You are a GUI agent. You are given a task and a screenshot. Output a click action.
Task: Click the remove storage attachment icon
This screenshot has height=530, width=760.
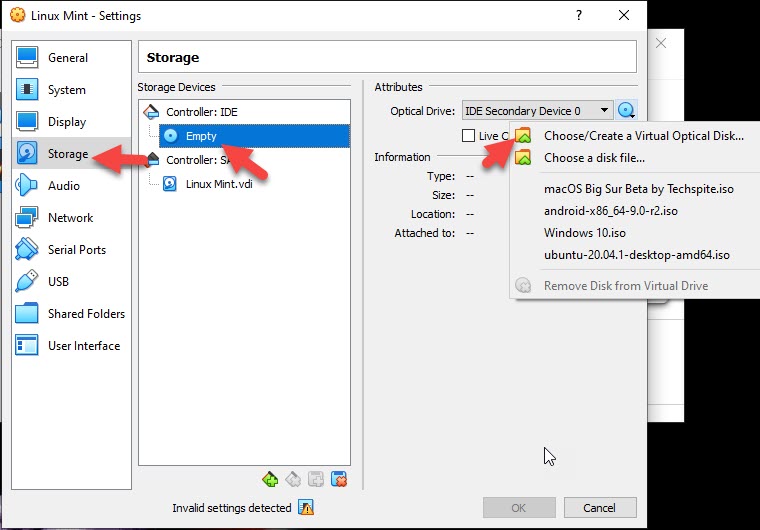pyautogui.click(x=339, y=479)
